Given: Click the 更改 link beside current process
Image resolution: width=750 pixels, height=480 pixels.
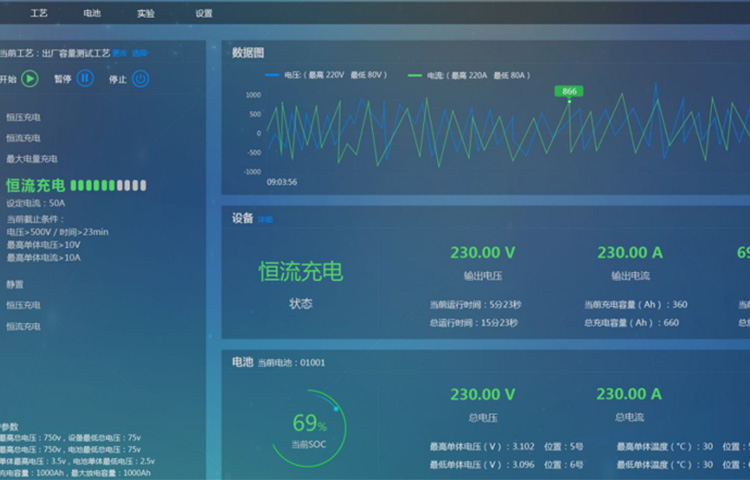Looking at the screenshot, I should pyautogui.click(x=119, y=53).
